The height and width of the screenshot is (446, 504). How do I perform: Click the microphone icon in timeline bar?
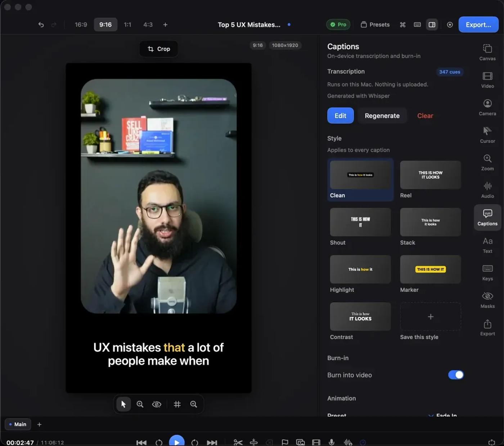coord(332,442)
